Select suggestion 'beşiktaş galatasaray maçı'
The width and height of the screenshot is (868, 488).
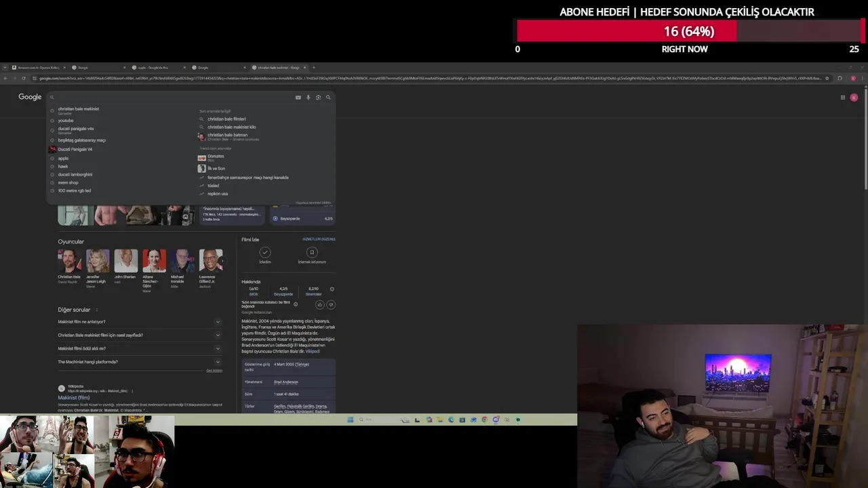point(81,140)
